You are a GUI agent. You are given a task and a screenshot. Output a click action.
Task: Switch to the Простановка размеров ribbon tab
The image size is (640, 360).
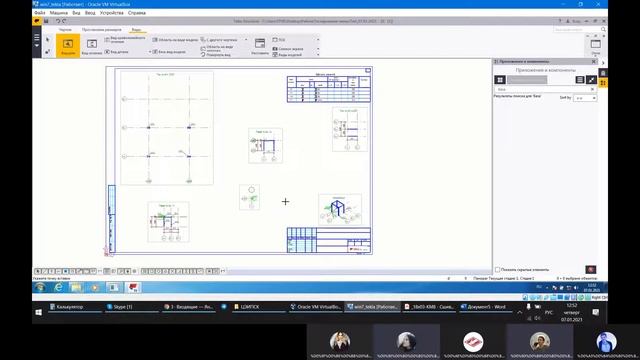(102, 30)
